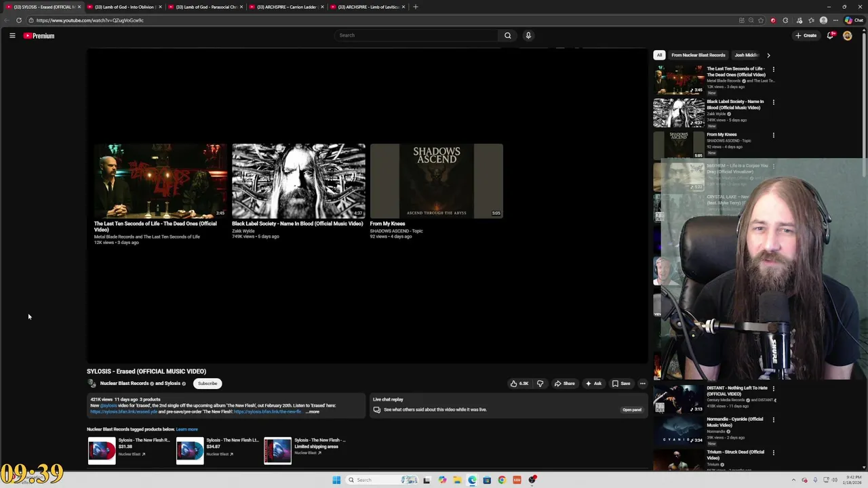Open options for DISTANT Nothing Left video
868x488 pixels.
[773, 389]
